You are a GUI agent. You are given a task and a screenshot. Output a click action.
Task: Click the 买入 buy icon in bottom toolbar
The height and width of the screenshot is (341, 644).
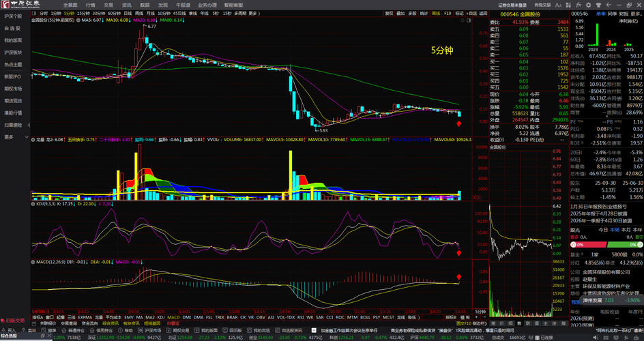click(3, 330)
